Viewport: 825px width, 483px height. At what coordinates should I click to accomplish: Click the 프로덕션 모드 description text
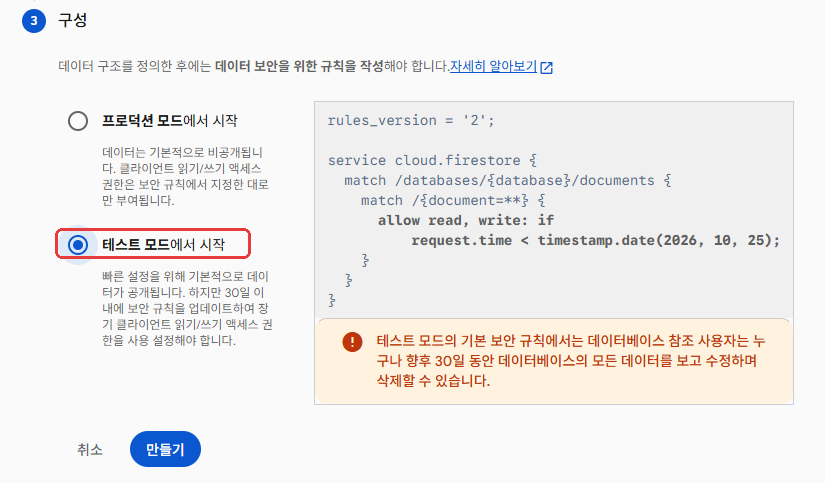click(x=186, y=176)
